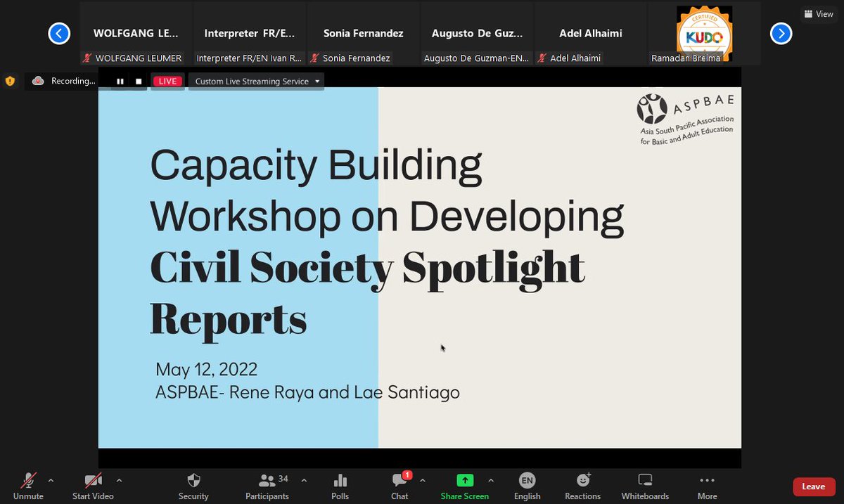Screen dimensions: 844x504
Task: Click the chat unread badge '1'
Action: coord(407,475)
